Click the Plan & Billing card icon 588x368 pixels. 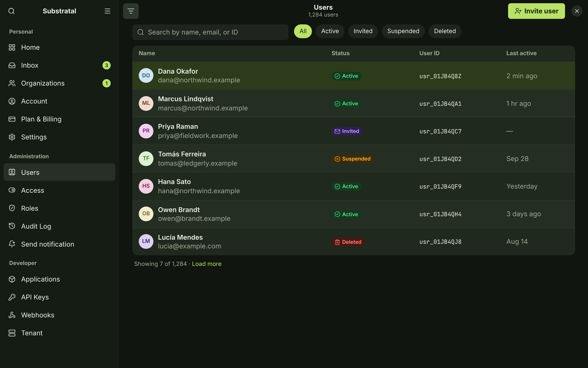[12, 119]
